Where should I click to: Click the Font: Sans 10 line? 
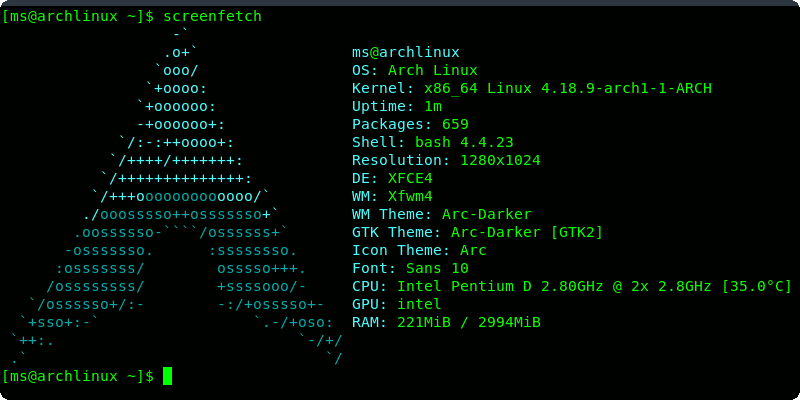pos(410,268)
